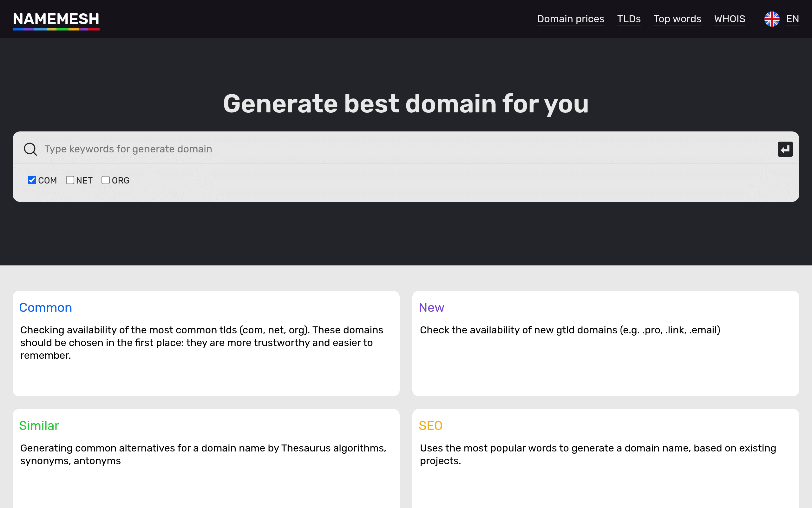Click the 'Generate best domain for you' heading
Viewport: 812px width, 508px height.
pyautogui.click(x=406, y=104)
